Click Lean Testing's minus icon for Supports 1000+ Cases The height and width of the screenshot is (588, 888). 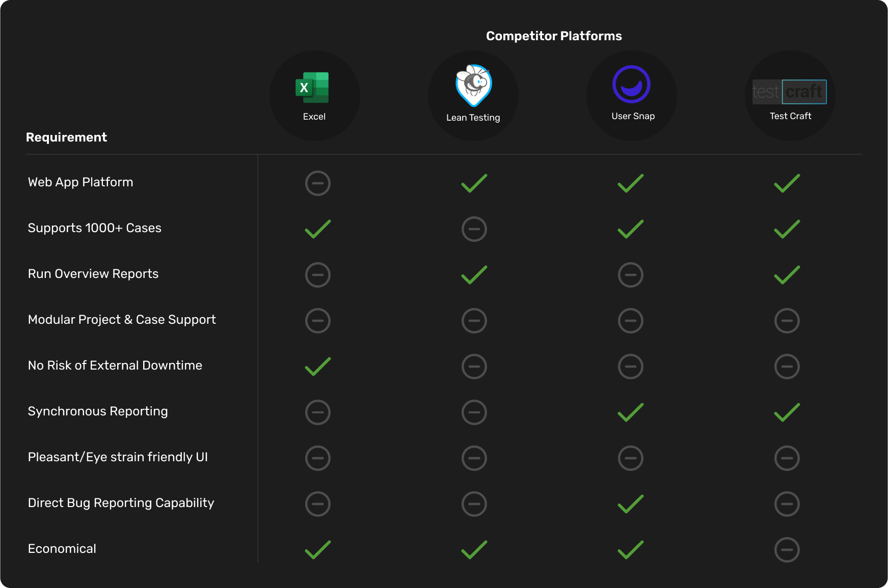[x=474, y=229]
